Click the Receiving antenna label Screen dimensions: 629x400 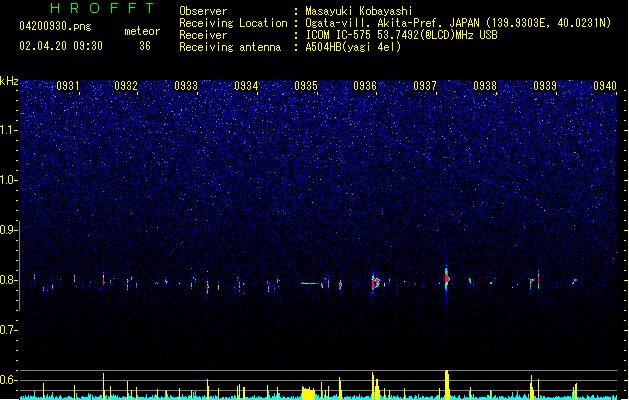pos(230,47)
